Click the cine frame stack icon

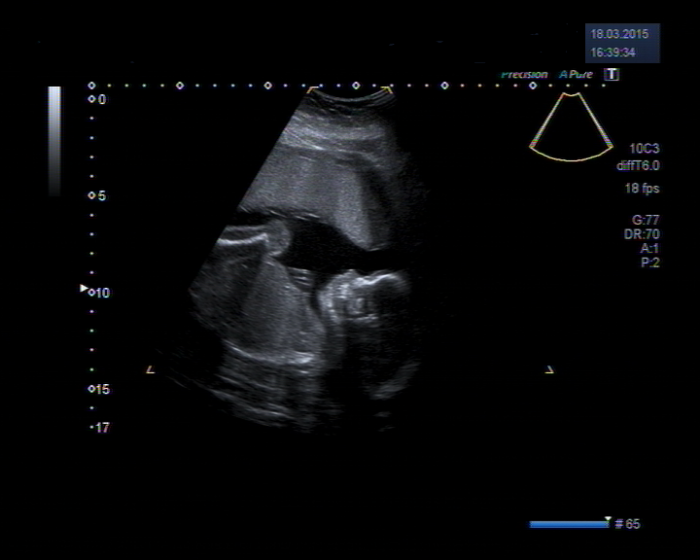pyautogui.click(x=618, y=523)
